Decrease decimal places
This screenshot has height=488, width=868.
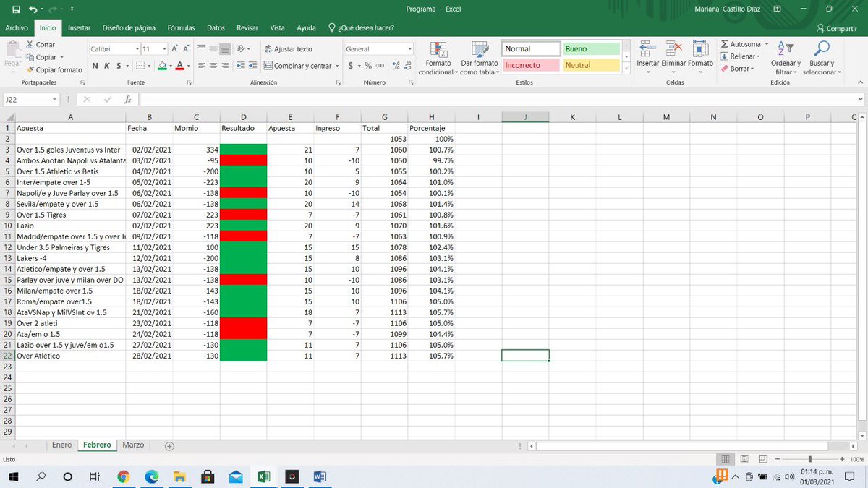point(407,66)
